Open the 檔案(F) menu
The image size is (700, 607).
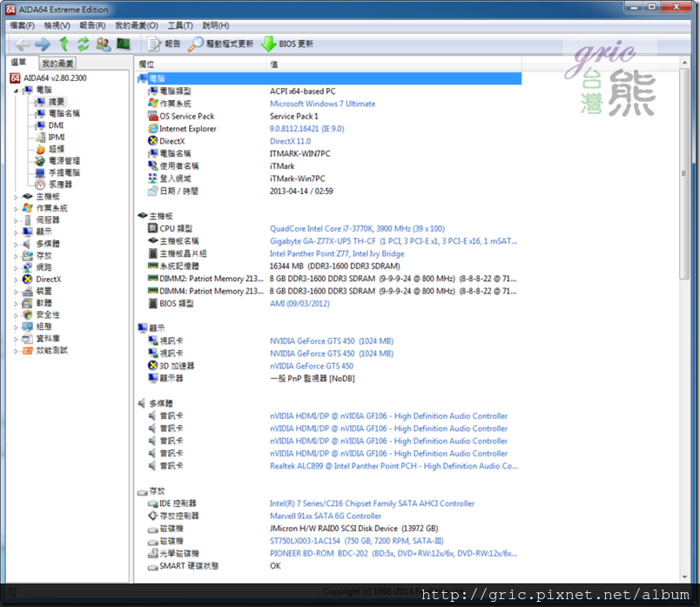pos(23,25)
